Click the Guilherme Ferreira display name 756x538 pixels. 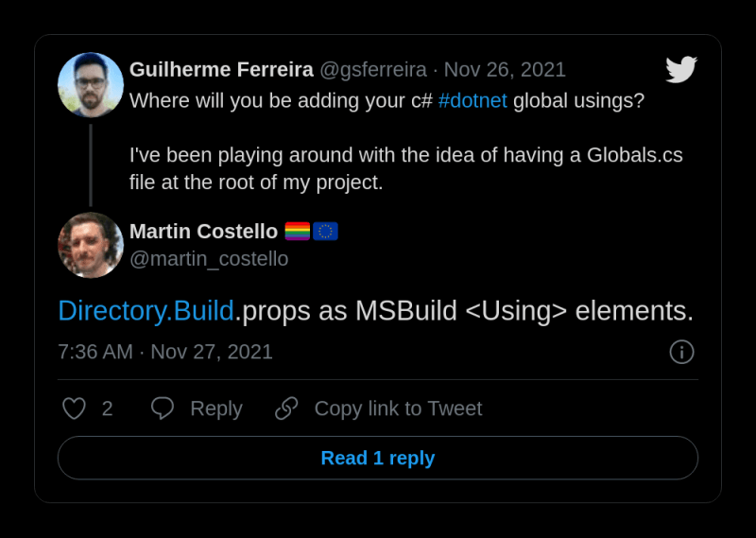(221, 69)
